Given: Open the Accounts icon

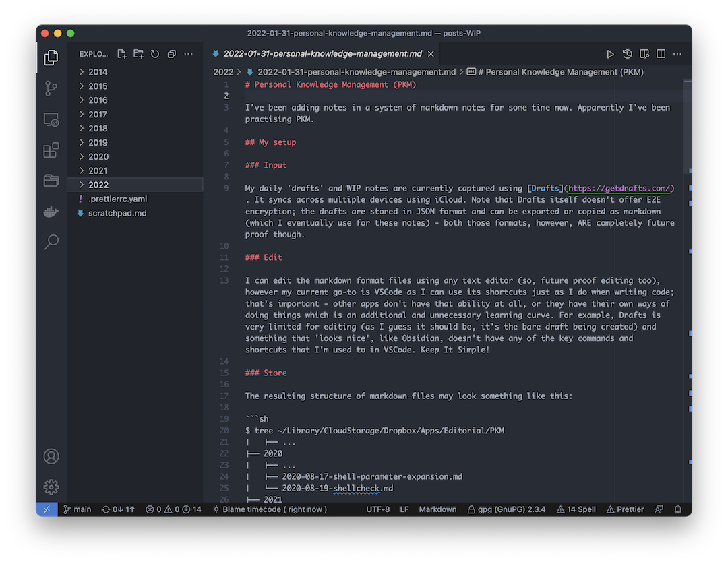Looking at the screenshot, I should [x=51, y=456].
